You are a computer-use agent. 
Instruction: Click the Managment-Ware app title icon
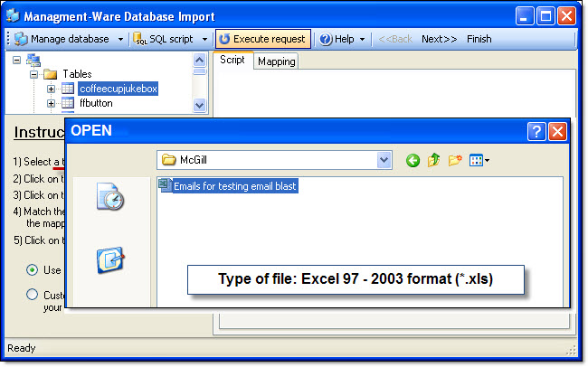[13, 15]
